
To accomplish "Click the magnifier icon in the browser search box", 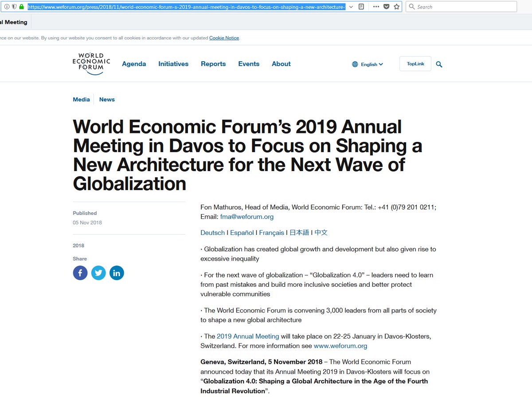I will click(412, 7).
